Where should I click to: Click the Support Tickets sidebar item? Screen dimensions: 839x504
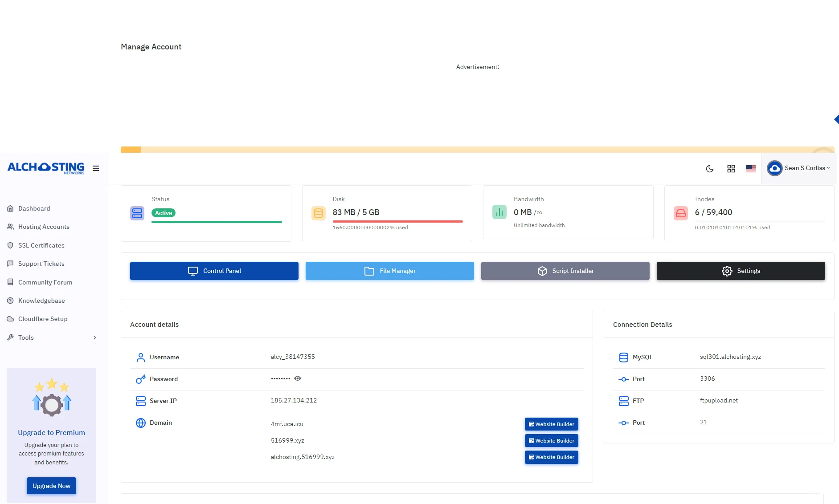[41, 264]
